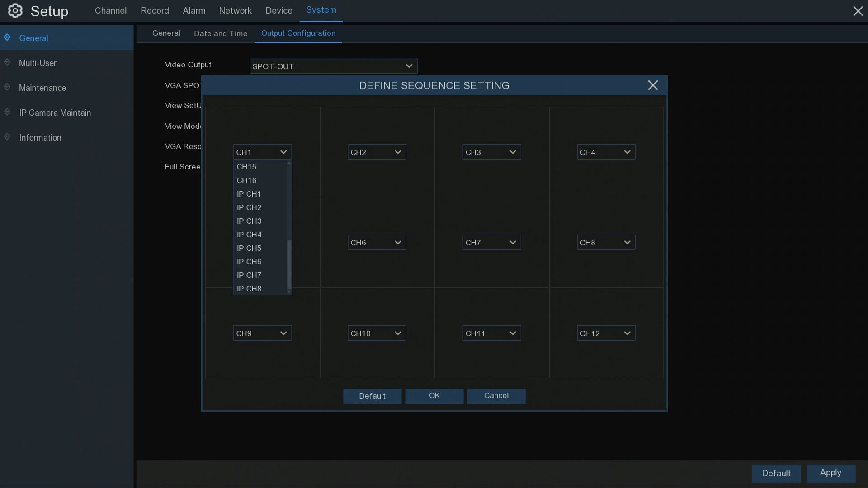Viewport: 868px width, 488px height.
Task: Click Cancel in sequence dialog
Action: [496, 396]
